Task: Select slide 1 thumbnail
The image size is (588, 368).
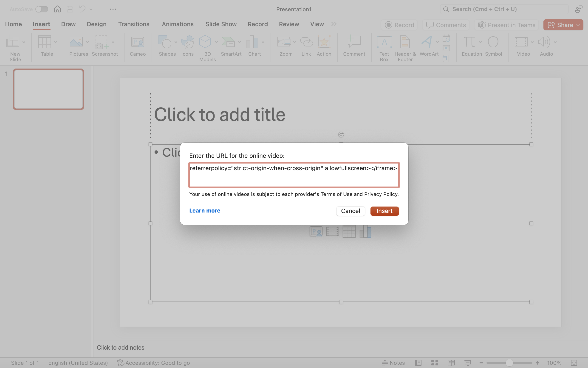Action: point(48,89)
